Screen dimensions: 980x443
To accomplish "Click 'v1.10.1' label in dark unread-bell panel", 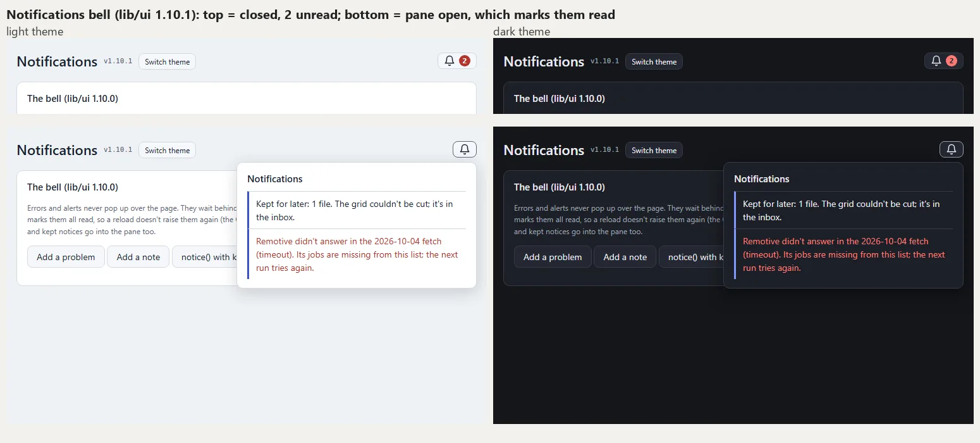I will [x=605, y=61].
